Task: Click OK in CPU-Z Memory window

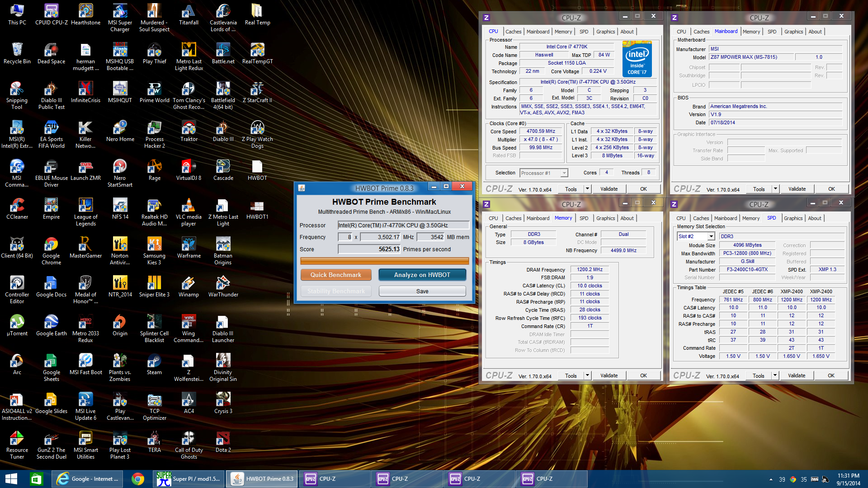Action: 643,375
